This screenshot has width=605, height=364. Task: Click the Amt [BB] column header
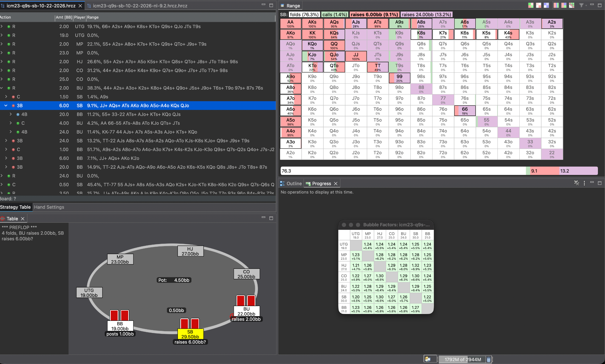(x=64, y=17)
